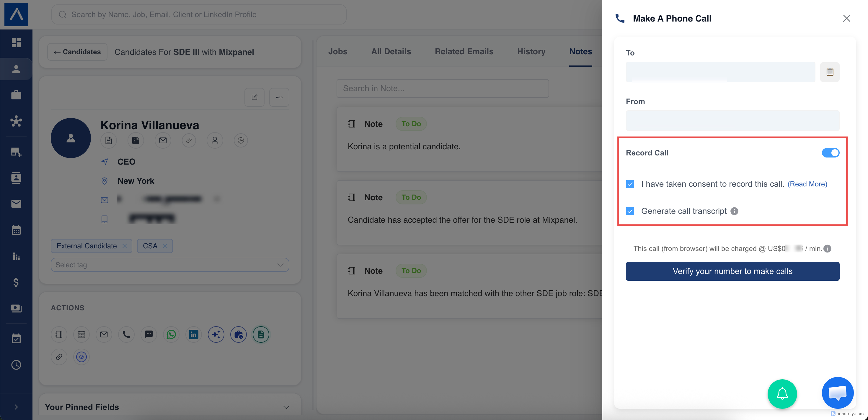Click the edit candidate pencil icon

[x=254, y=97]
